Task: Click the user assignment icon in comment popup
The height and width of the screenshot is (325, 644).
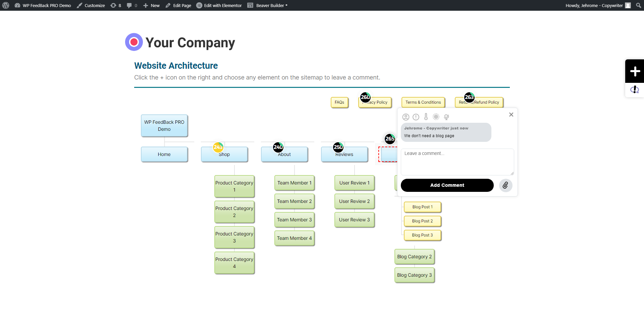Action: coord(406,117)
